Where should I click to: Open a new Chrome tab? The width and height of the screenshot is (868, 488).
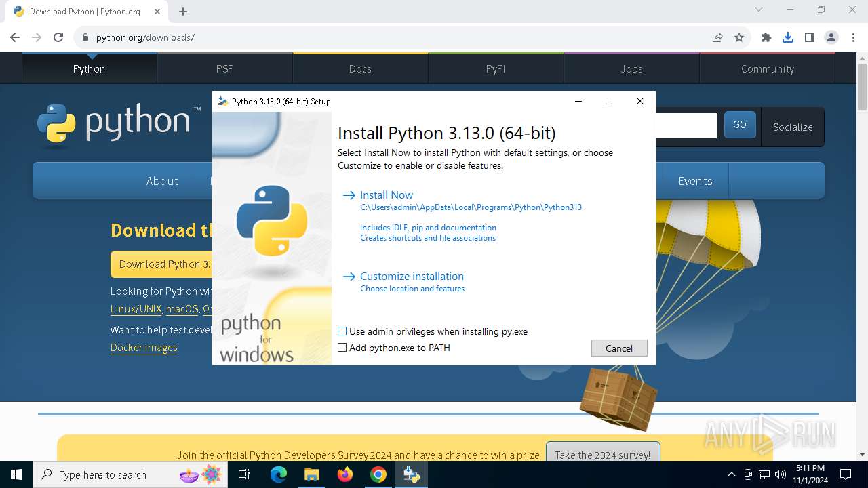(x=183, y=11)
